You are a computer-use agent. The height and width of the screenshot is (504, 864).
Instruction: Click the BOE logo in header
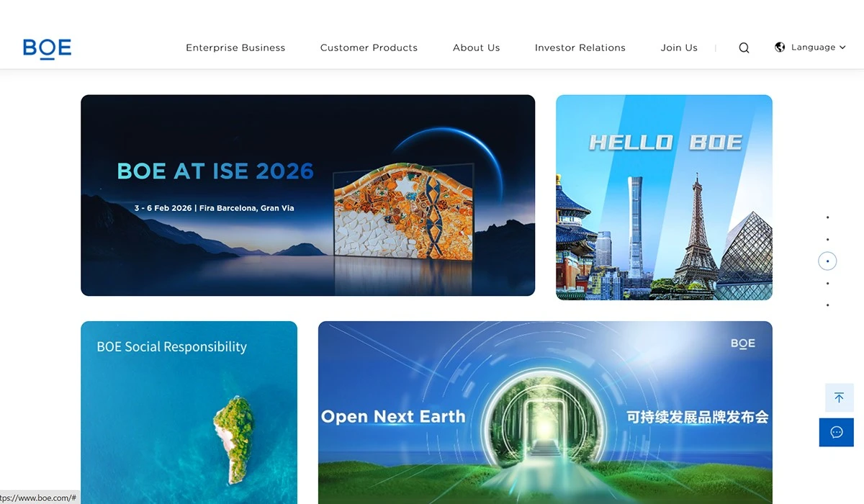click(x=48, y=48)
